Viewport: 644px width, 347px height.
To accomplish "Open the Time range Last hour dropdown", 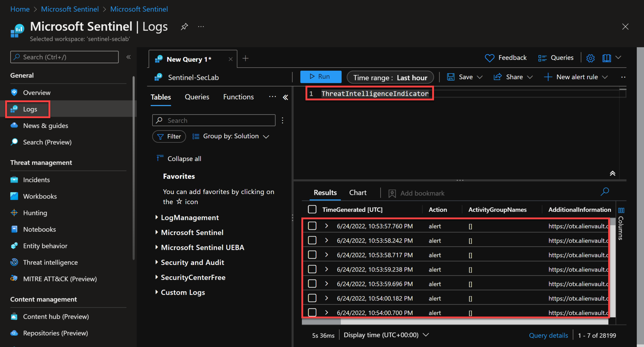I will click(390, 77).
